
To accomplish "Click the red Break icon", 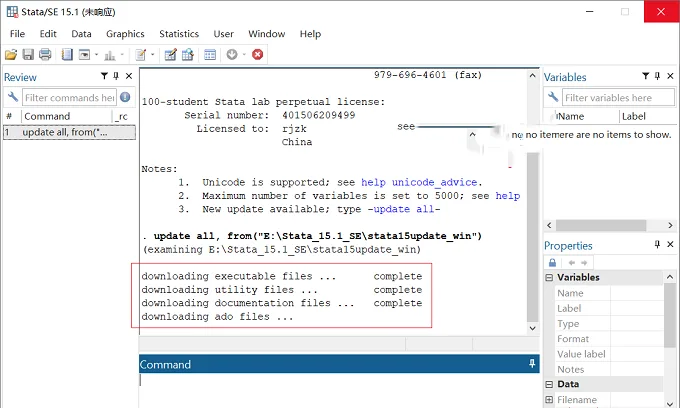I will tap(258, 55).
